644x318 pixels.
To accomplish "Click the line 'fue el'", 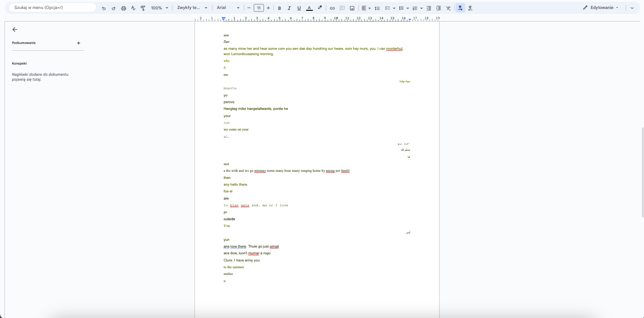I will (228, 192).
